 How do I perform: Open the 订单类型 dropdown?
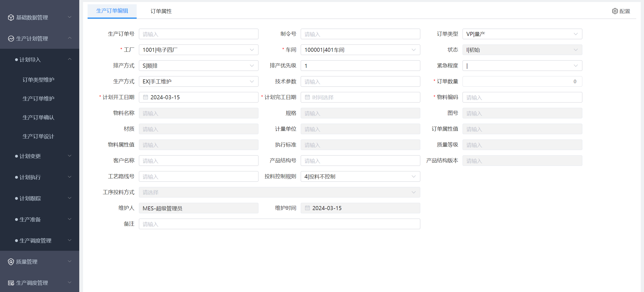pos(522,34)
